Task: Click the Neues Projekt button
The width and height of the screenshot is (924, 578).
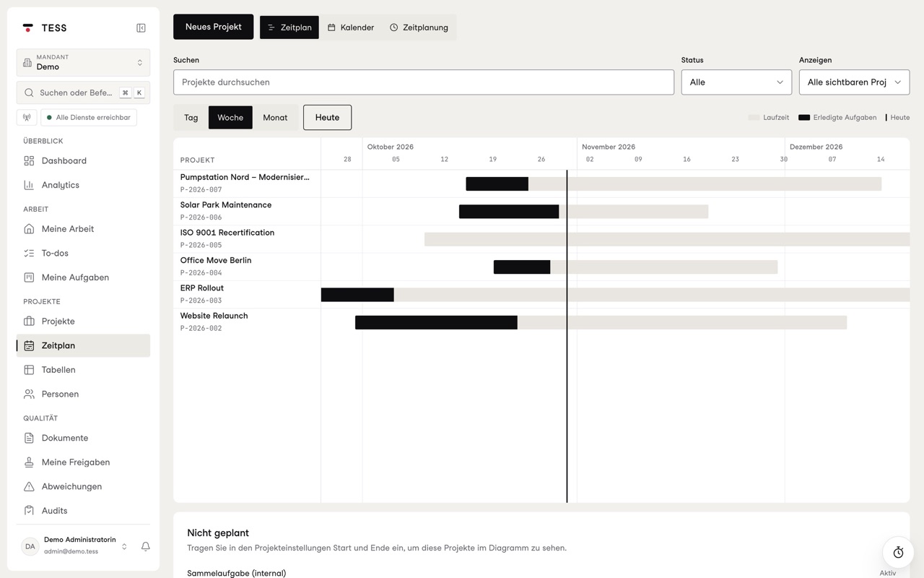Action: click(214, 27)
